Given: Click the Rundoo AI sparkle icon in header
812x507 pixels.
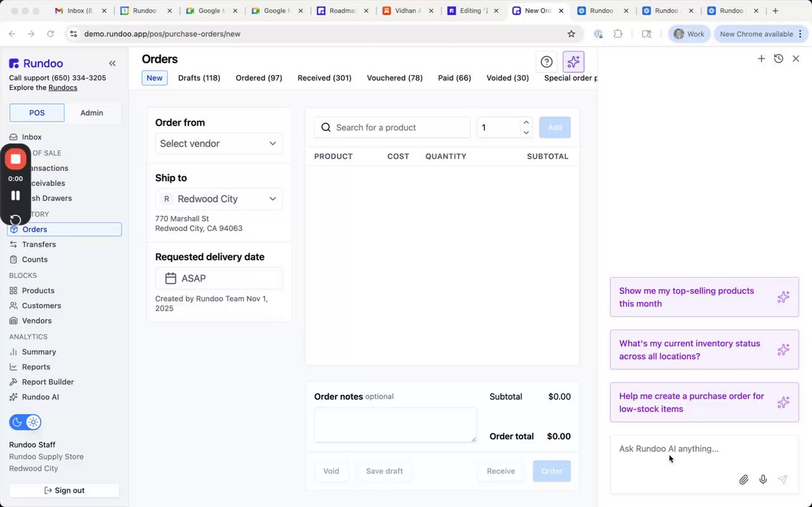Looking at the screenshot, I should tap(573, 62).
